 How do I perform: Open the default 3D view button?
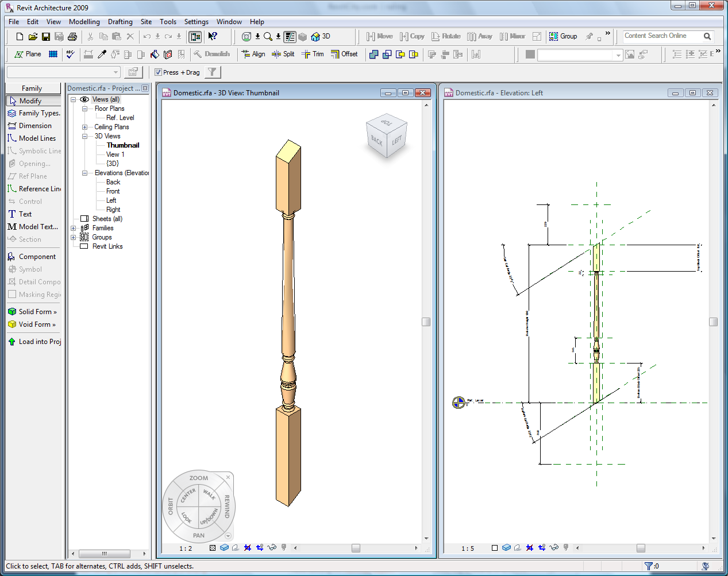click(x=321, y=36)
